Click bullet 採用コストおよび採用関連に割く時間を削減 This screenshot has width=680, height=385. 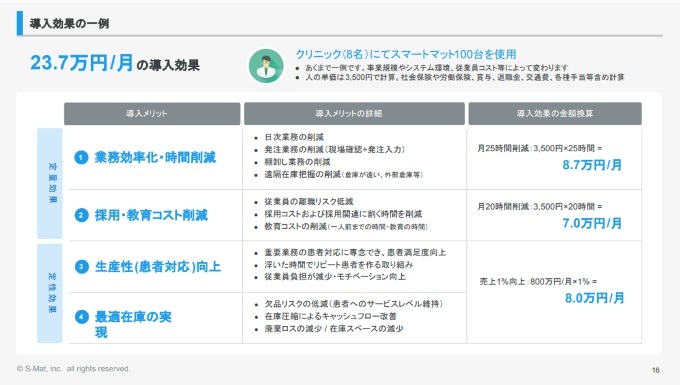[x=343, y=214]
